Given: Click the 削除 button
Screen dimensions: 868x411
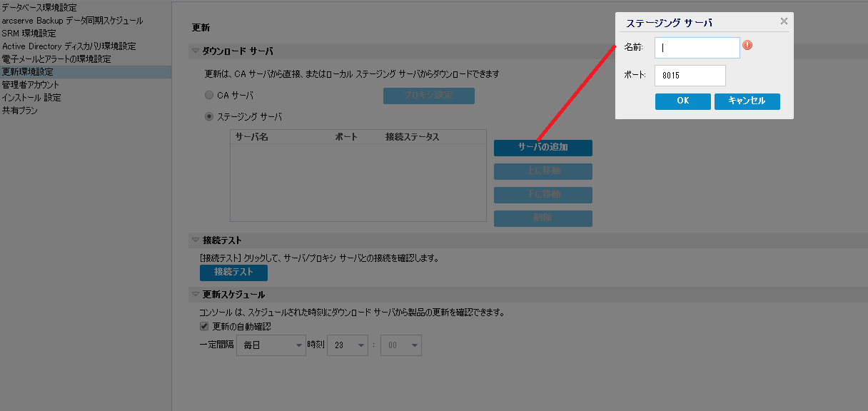Looking at the screenshot, I should click(x=543, y=218).
